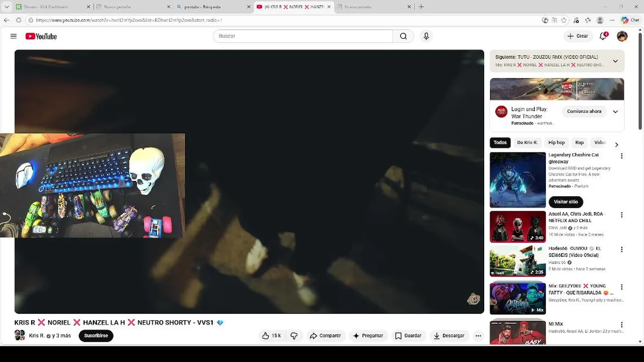Viewport: 644px width, 362px height.
Task: Click the channel watermark icon on the video
Action: tap(474, 299)
